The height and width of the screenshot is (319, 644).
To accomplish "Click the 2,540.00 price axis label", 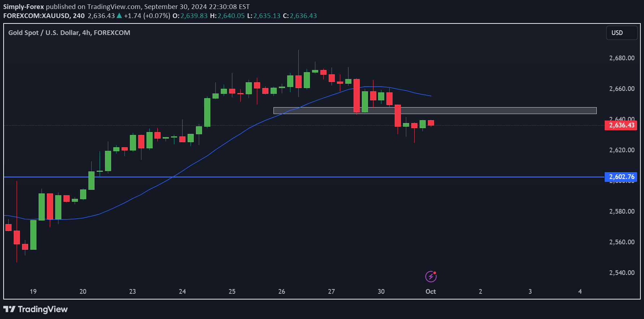I will click(x=622, y=273).
